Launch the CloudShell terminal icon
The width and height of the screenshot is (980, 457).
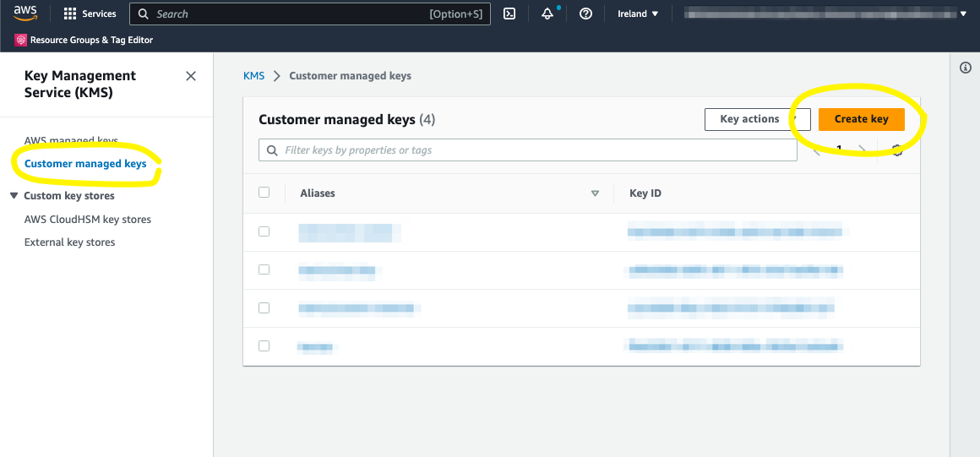coord(509,14)
